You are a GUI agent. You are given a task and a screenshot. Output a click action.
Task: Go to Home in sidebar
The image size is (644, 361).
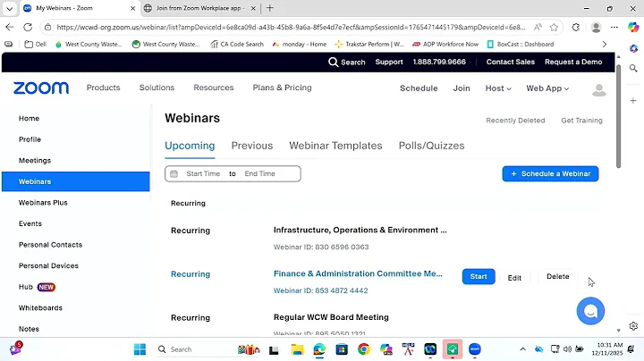point(29,119)
